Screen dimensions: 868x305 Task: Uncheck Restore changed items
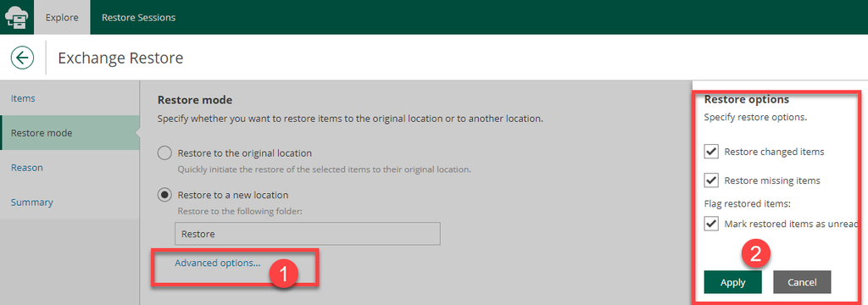click(x=711, y=151)
